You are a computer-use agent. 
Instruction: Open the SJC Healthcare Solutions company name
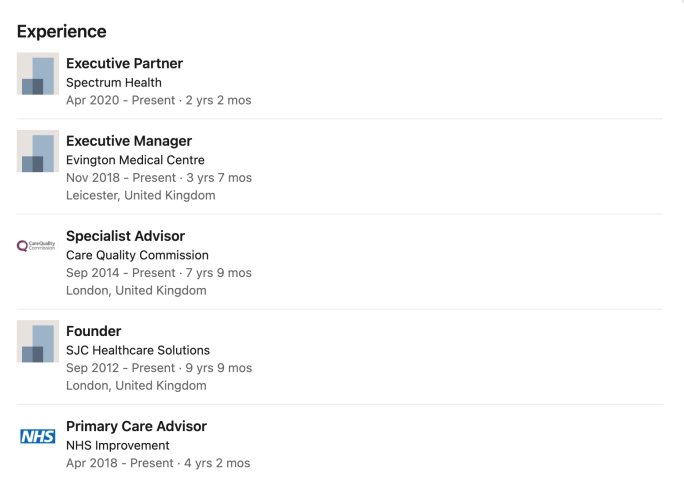(138, 350)
